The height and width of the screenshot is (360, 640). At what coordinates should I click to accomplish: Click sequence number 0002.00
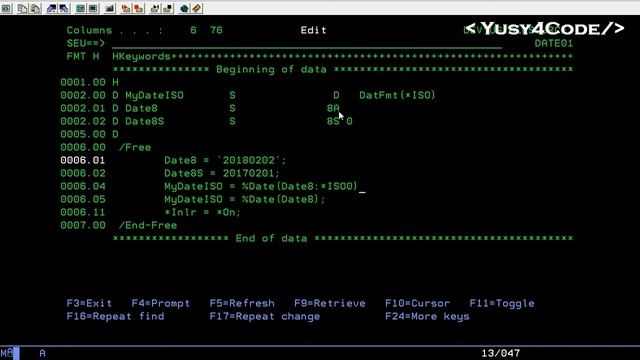click(x=83, y=95)
